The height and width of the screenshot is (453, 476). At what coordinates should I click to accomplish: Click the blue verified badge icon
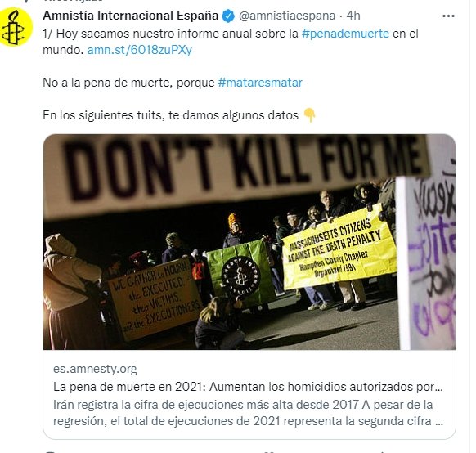pos(228,16)
